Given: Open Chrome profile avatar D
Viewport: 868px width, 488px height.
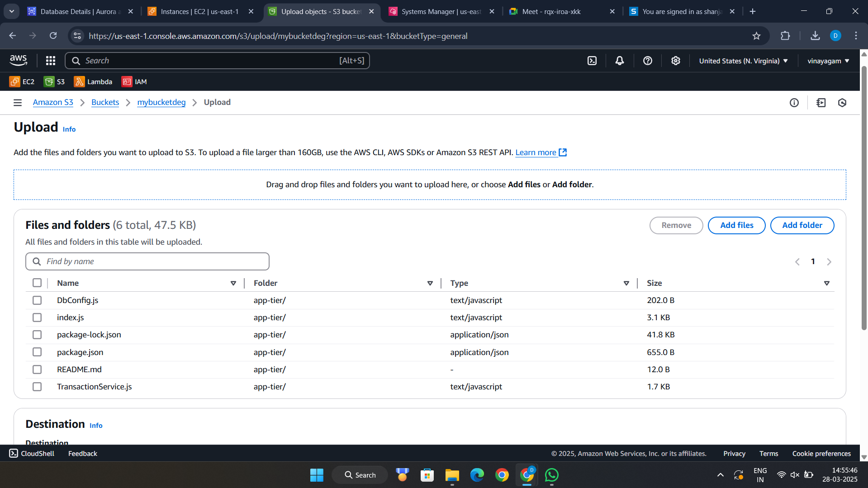Looking at the screenshot, I should 835,36.
